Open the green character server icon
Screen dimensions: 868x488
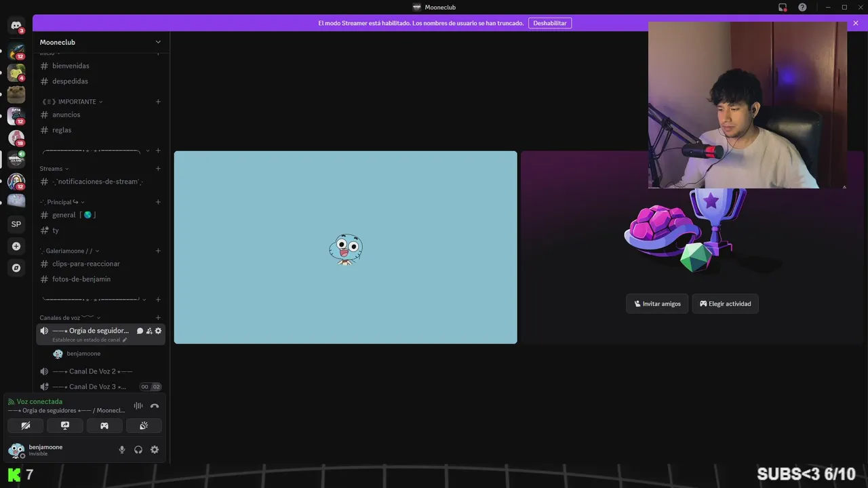(x=16, y=73)
